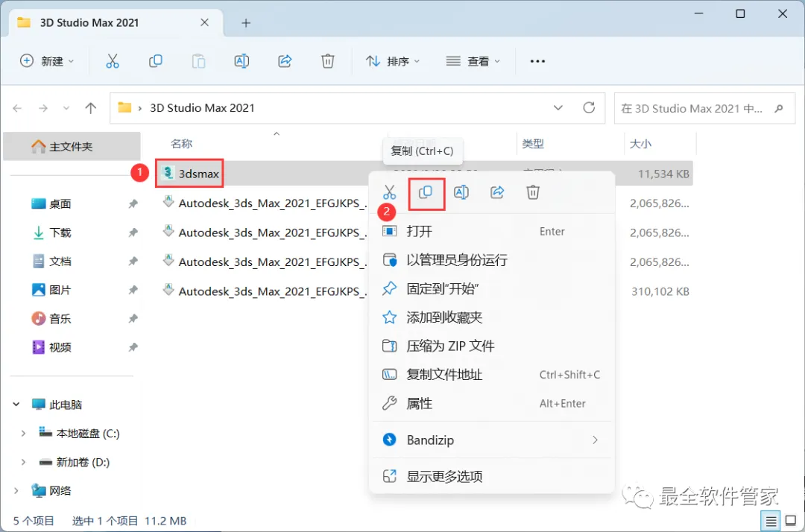The width and height of the screenshot is (805, 532).
Task: Sort by the 名称 column header
Action: point(182,144)
